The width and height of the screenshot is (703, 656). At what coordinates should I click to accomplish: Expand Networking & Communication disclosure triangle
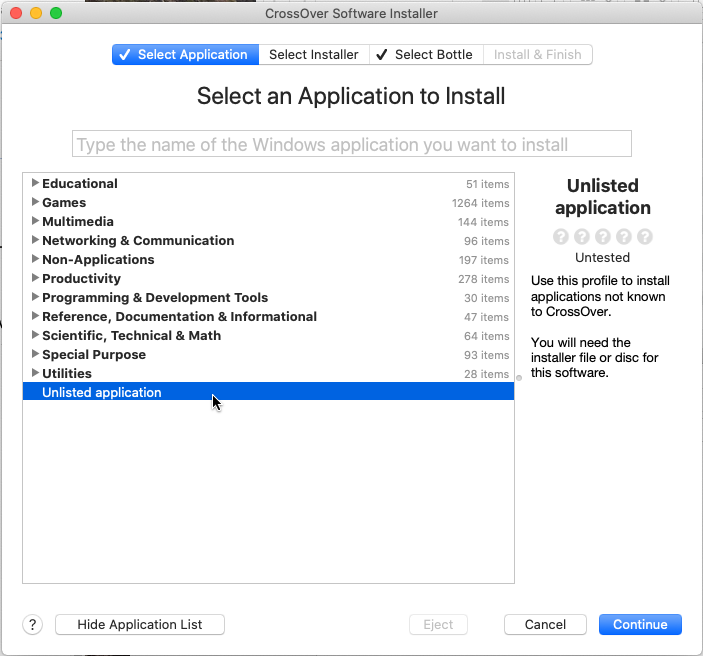35,240
